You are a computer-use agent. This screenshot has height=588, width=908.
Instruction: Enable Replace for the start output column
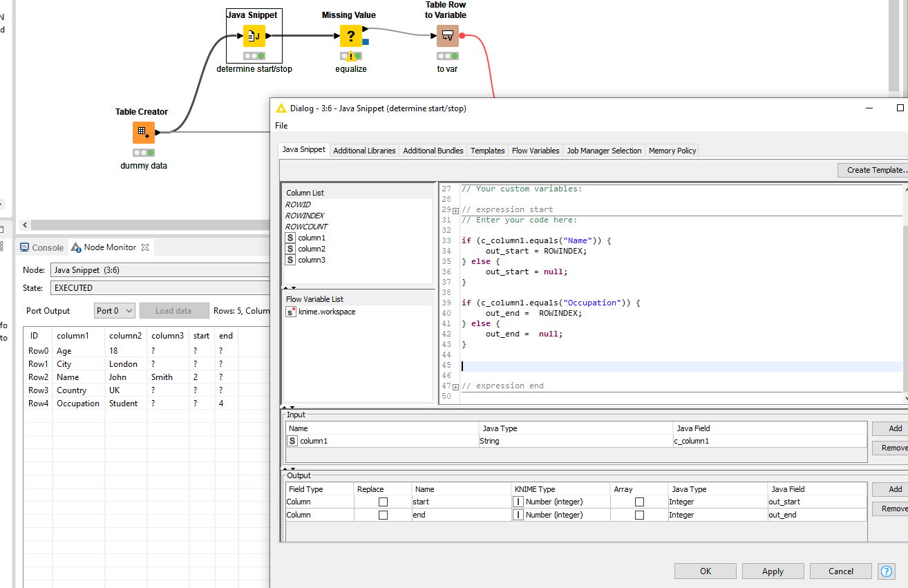click(x=384, y=501)
